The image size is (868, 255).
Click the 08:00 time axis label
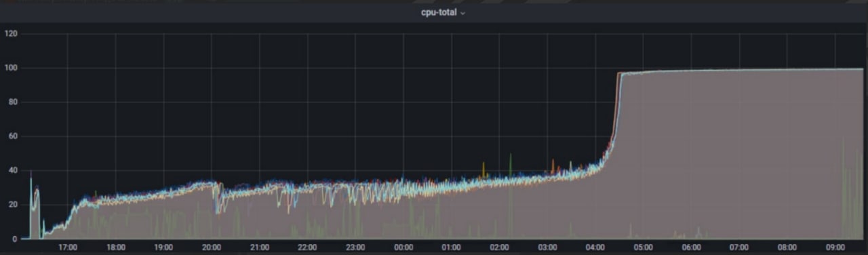(x=787, y=248)
